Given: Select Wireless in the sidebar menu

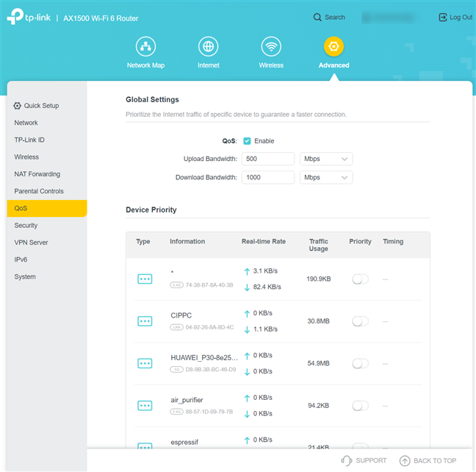Looking at the screenshot, I should [x=26, y=157].
